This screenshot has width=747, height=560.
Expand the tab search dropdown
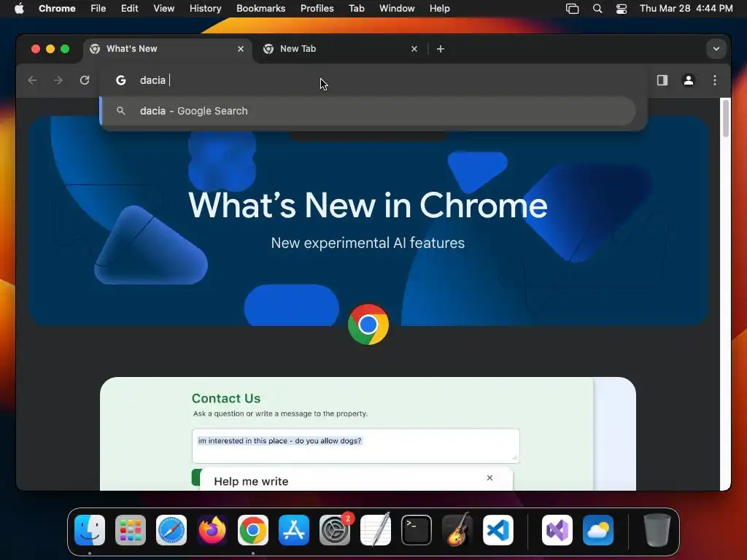pos(716,49)
